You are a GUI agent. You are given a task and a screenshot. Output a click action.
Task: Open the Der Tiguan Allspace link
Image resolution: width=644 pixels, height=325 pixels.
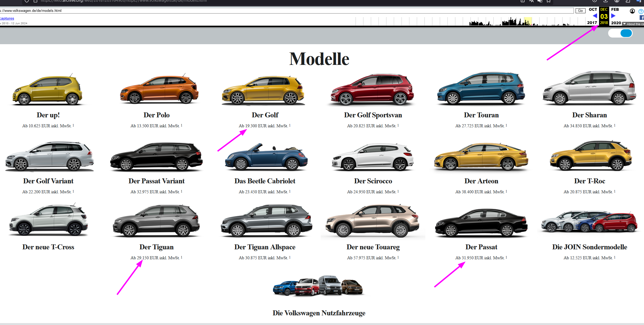[x=265, y=247]
